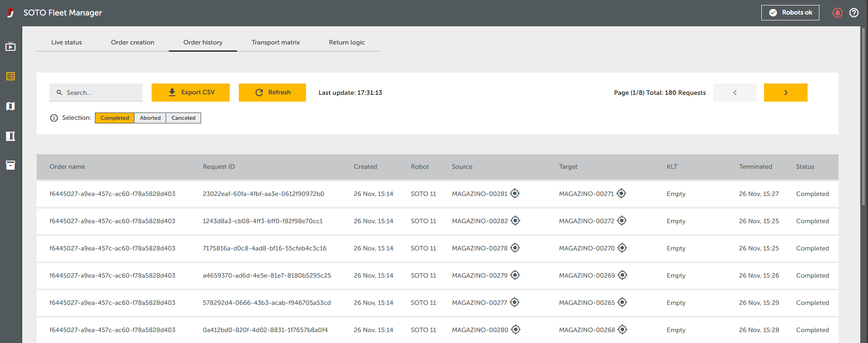Open the orders list sidebar icon
Viewport: 868px width, 343px height.
pos(10,76)
